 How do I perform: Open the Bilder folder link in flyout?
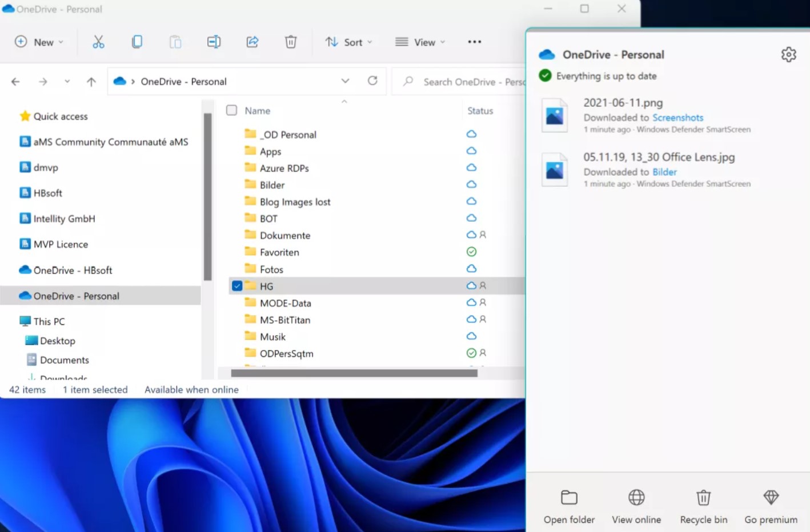[664, 172]
